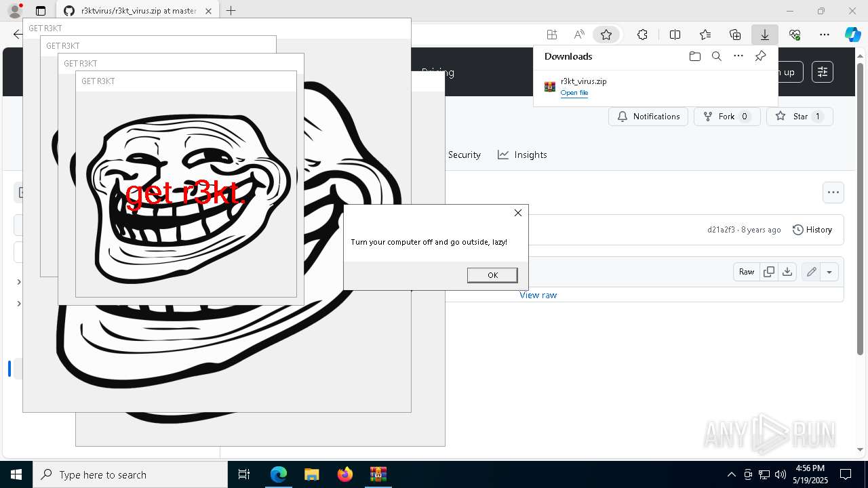Open GitHub header options sliders icon
This screenshot has width=868, height=488.
(x=822, y=72)
